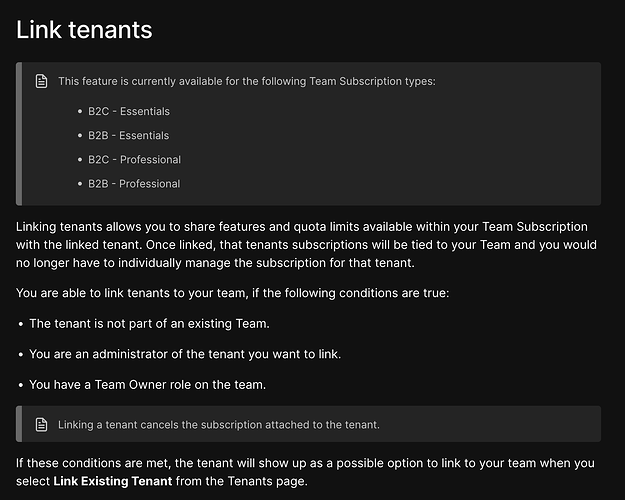Select the B2B - Professional list item

tap(134, 184)
